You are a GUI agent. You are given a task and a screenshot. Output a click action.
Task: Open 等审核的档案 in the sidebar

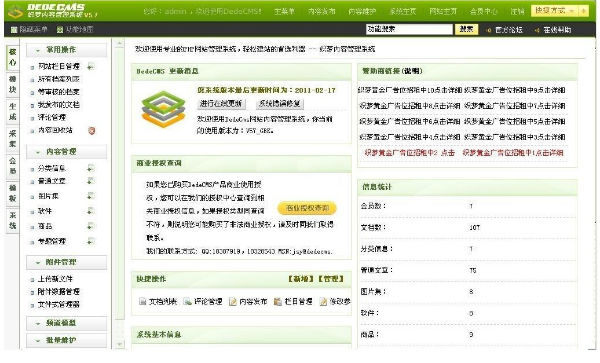click(59, 92)
